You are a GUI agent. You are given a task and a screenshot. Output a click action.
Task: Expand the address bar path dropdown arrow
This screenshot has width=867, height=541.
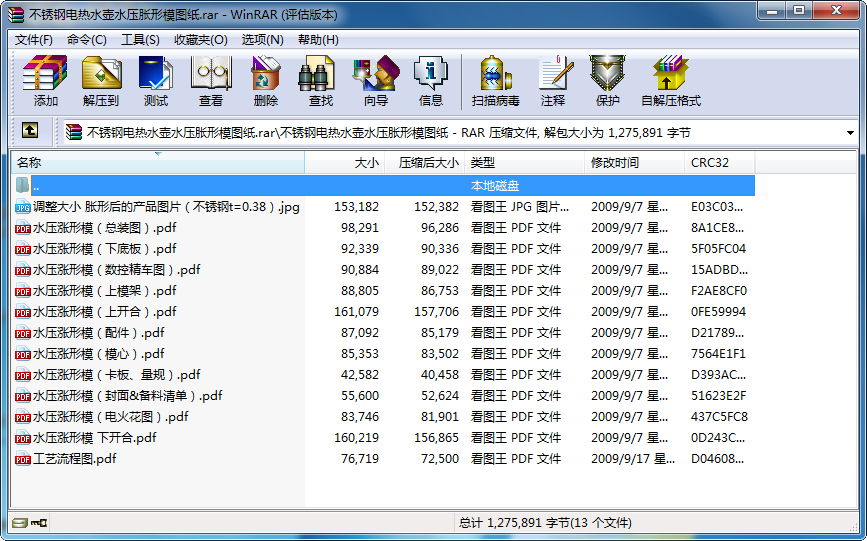click(x=850, y=133)
